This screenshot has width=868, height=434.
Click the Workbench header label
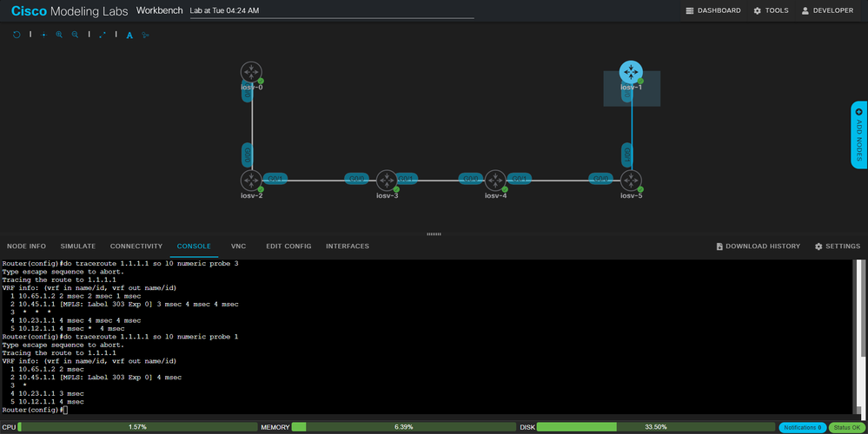(159, 10)
